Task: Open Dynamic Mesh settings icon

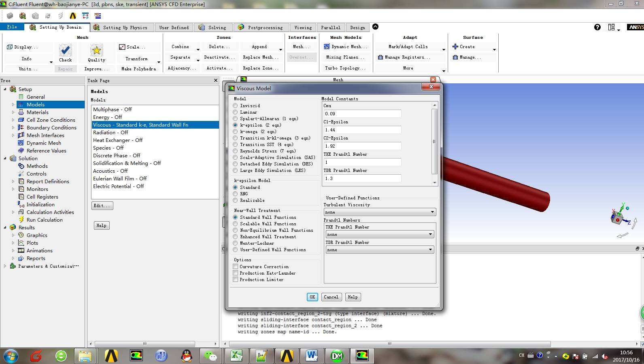Action: [x=327, y=47]
